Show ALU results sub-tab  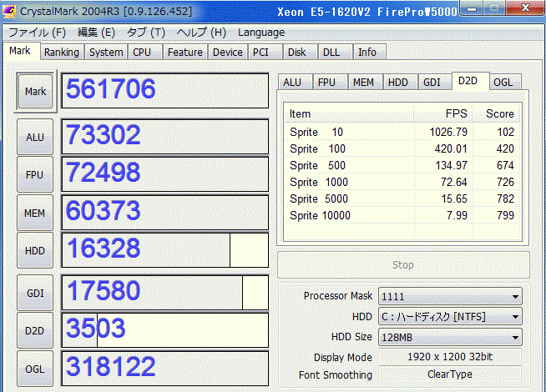(295, 82)
